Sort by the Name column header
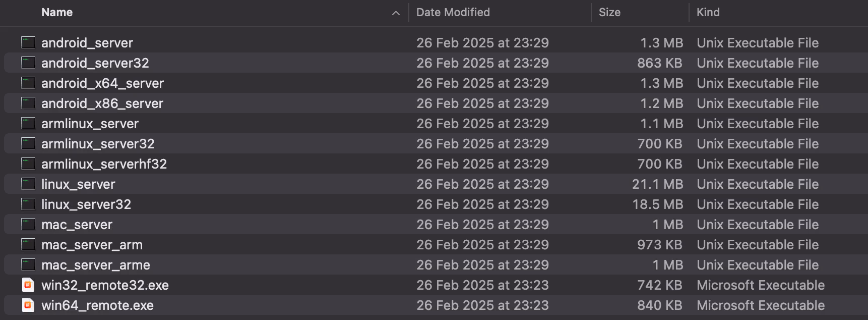The image size is (868, 320). point(57,13)
